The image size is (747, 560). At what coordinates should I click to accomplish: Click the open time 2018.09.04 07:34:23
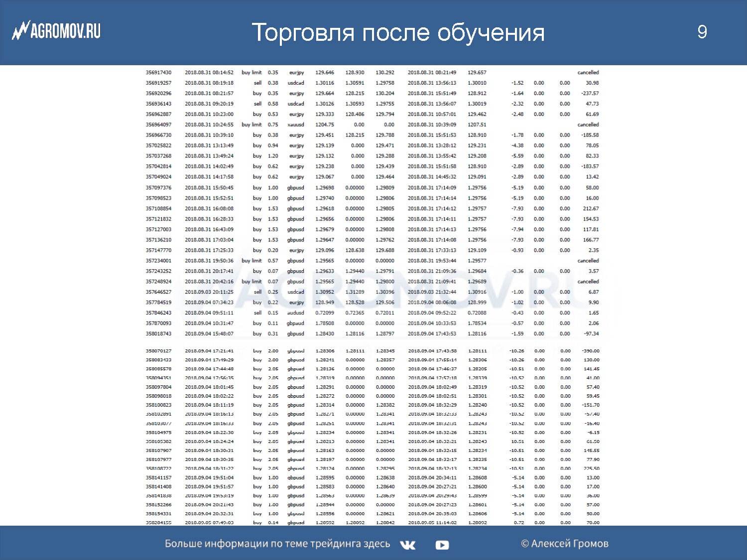click(209, 303)
